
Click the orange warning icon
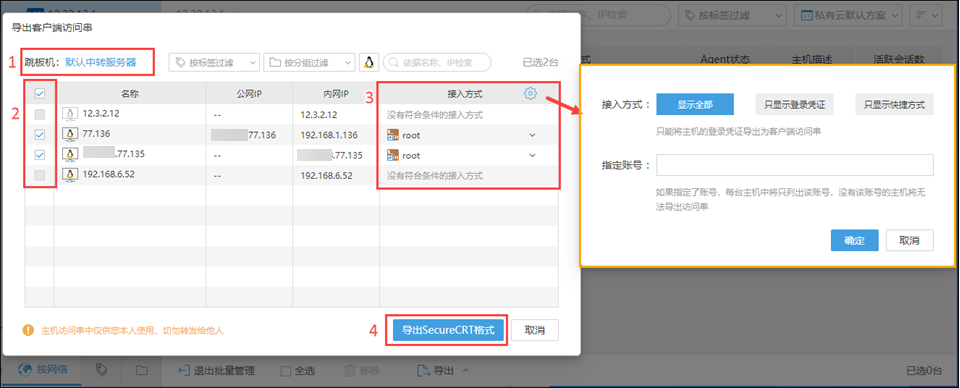28,330
